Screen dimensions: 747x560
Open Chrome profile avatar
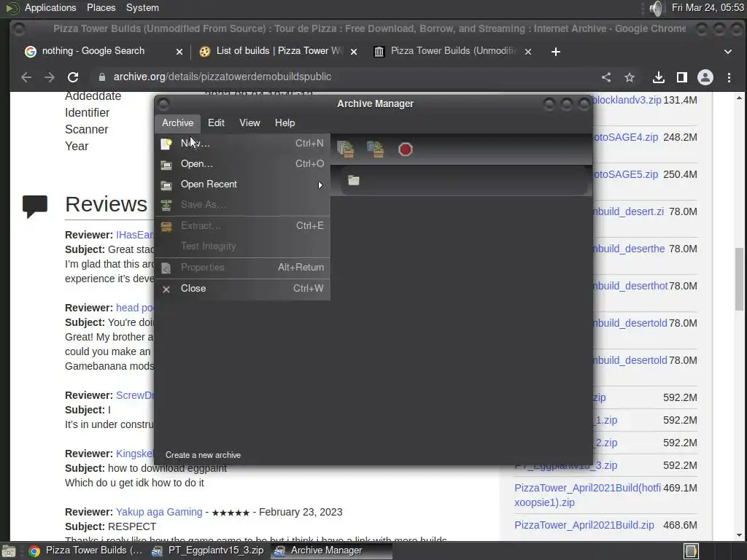click(705, 77)
